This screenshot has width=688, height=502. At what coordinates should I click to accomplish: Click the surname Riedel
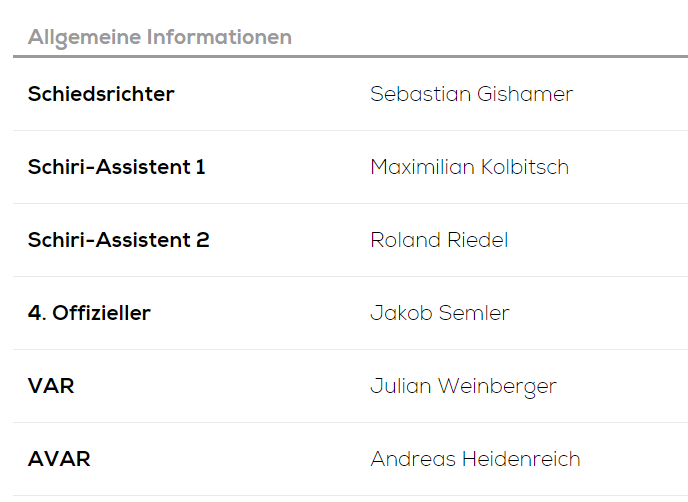pyautogui.click(x=478, y=240)
